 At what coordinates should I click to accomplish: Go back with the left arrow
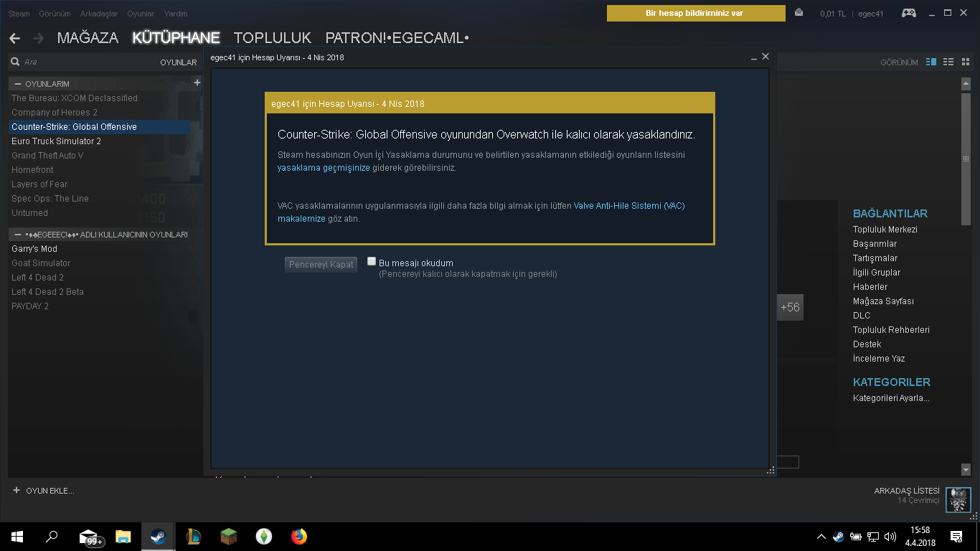(x=14, y=38)
